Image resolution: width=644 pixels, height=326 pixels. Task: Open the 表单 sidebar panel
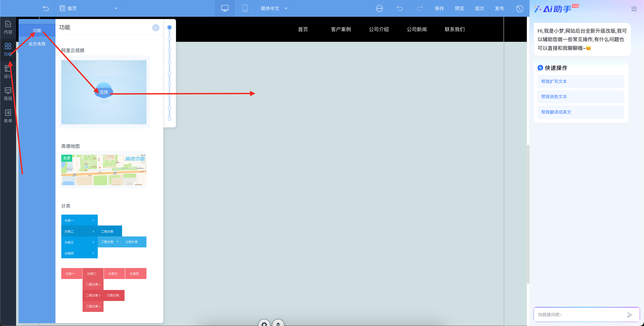[8, 116]
